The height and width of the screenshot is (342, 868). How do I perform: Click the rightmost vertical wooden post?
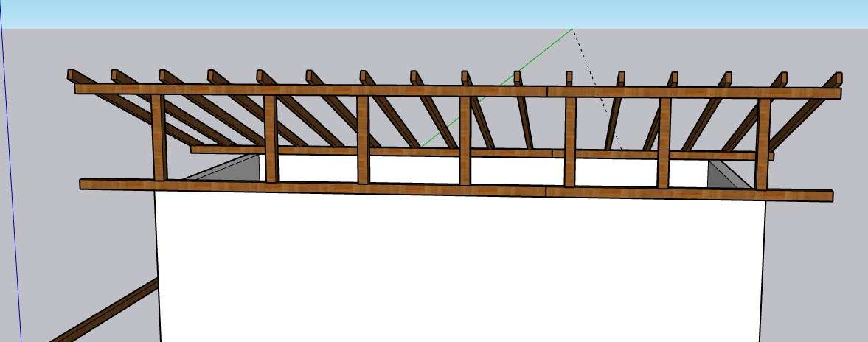tap(763, 144)
